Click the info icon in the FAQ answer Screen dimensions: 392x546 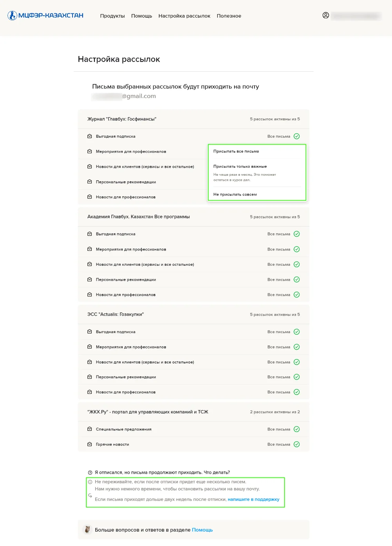pyautogui.click(x=90, y=482)
